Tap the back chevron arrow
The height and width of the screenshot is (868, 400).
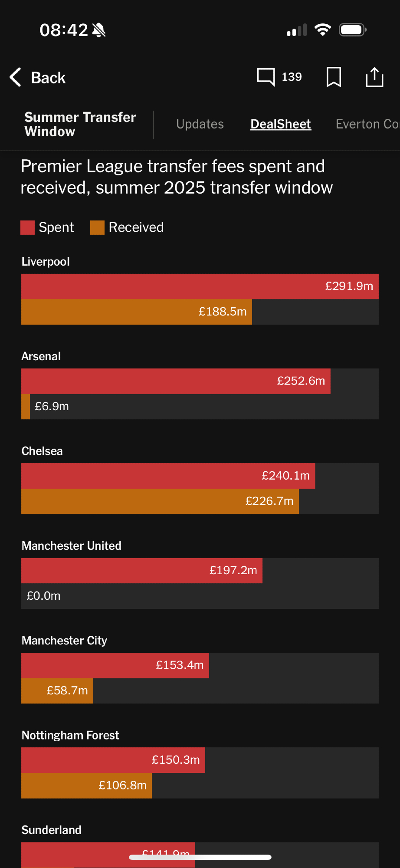(x=16, y=77)
